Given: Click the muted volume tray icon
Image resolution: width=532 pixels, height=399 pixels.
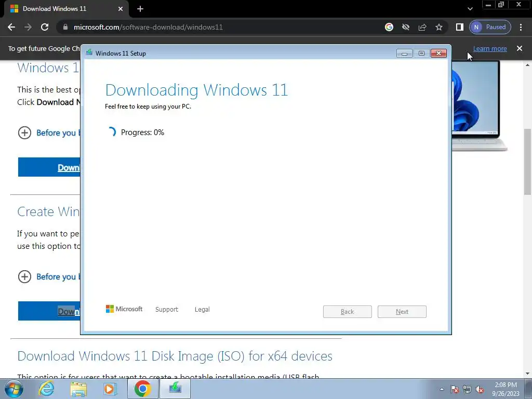Looking at the screenshot, I should pos(480,389).
